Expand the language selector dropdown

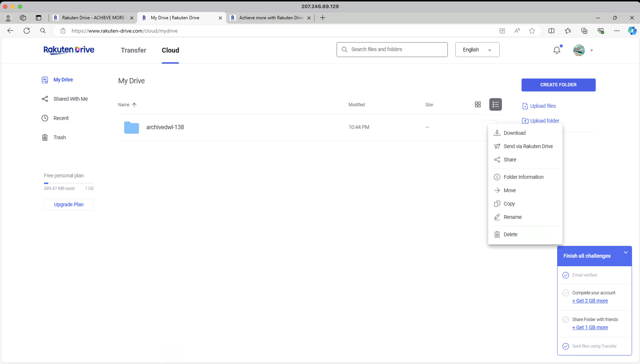click(477, 50)
